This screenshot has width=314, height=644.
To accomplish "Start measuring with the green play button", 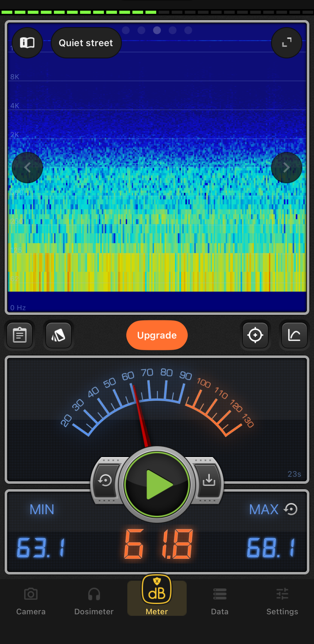I will [x=157, y=484].
